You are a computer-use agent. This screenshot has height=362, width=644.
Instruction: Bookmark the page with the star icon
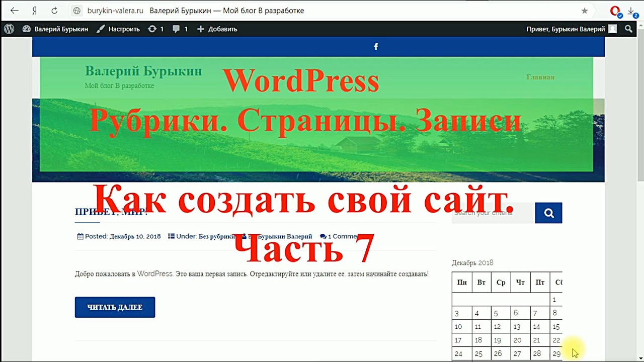click(585, 11)
